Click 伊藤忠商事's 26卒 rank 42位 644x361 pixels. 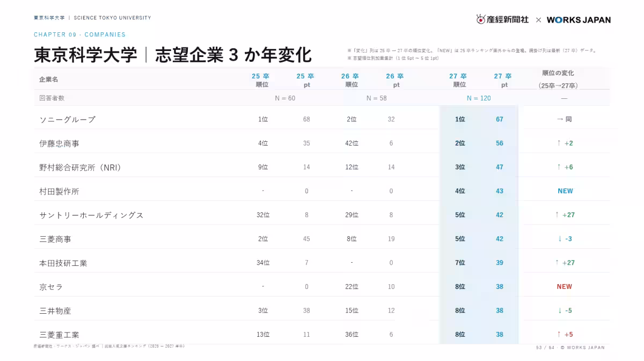[352, 143]
